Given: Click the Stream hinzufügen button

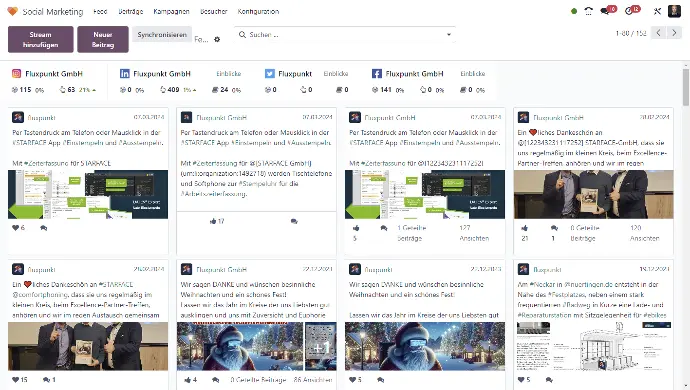Looking at the screenshot, I should tap(40, 39).
